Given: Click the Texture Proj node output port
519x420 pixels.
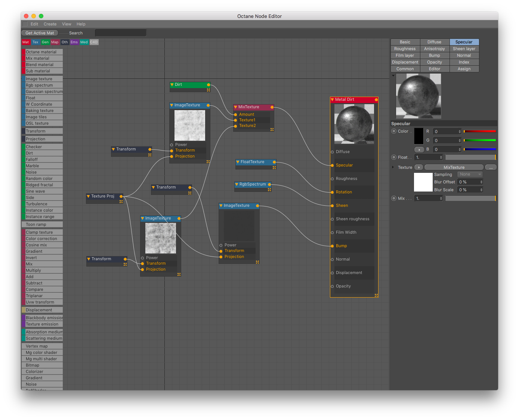Looking at the screenshot, I should (121, 196).
